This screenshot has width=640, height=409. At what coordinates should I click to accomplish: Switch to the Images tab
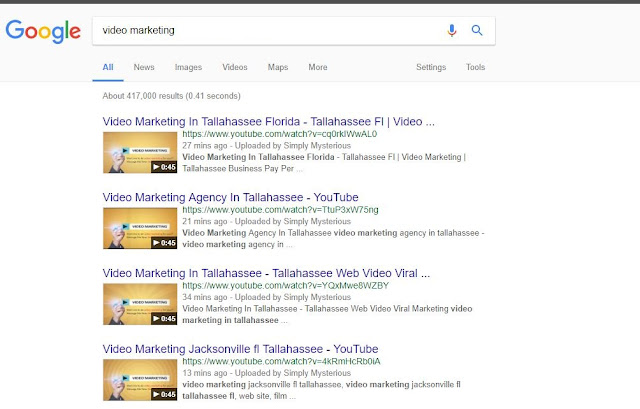(x=188, y=67)
